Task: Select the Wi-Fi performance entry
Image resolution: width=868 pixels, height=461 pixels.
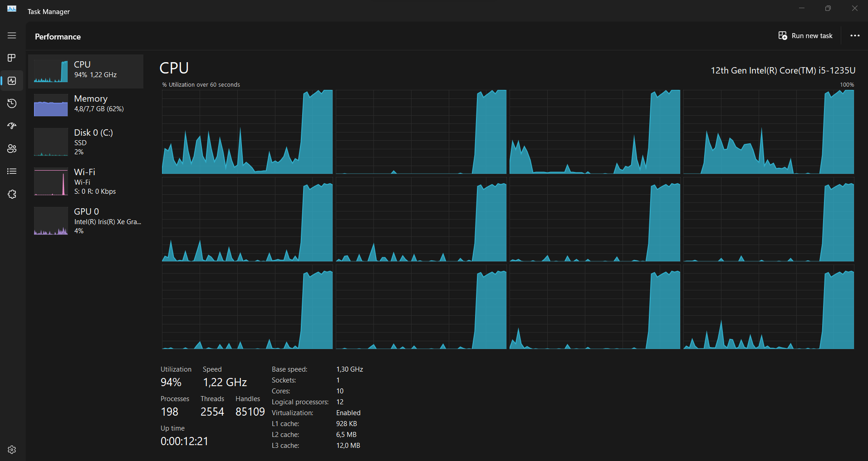Action: [x=86, y=181]
